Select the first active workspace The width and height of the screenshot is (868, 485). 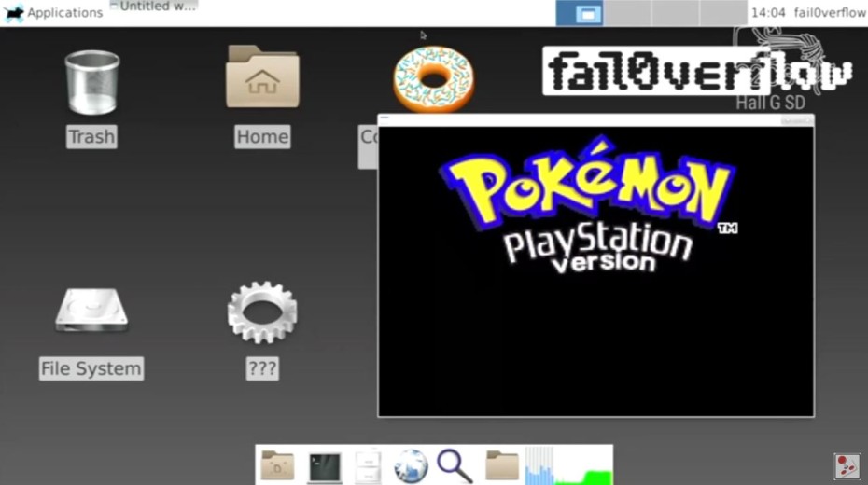tap(580, 13)
